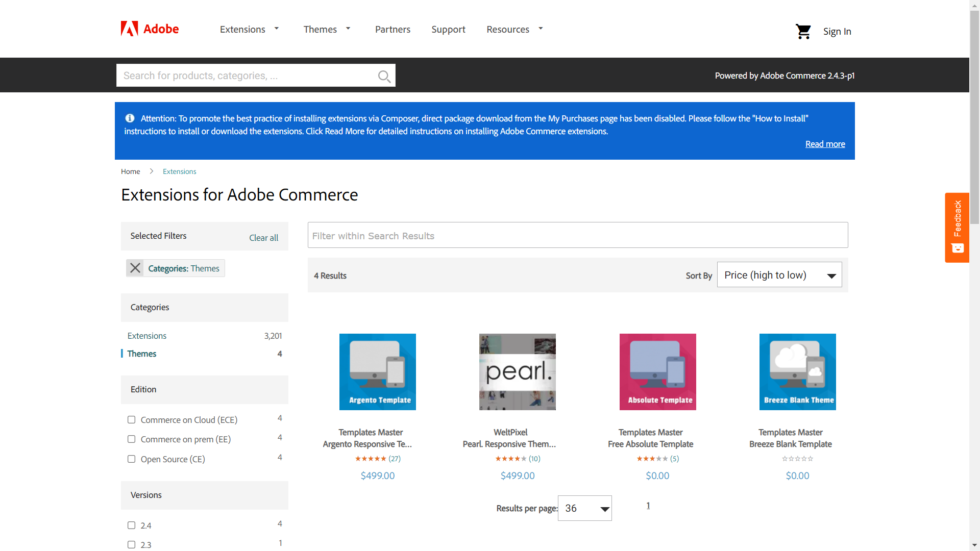
Task: Click the scrollbar down arrow
Action: pyautogui.click(x=974, y=545)
